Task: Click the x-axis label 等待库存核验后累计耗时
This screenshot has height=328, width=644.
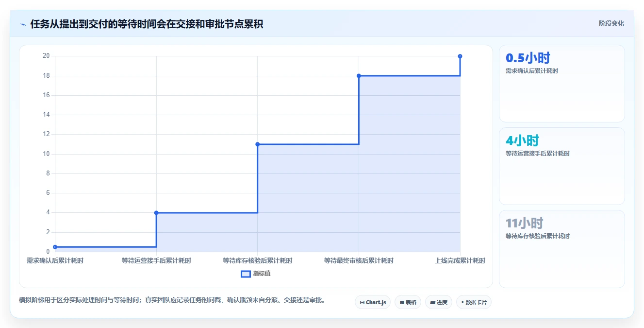Action: pyautogui.click(x=258, y=261)
